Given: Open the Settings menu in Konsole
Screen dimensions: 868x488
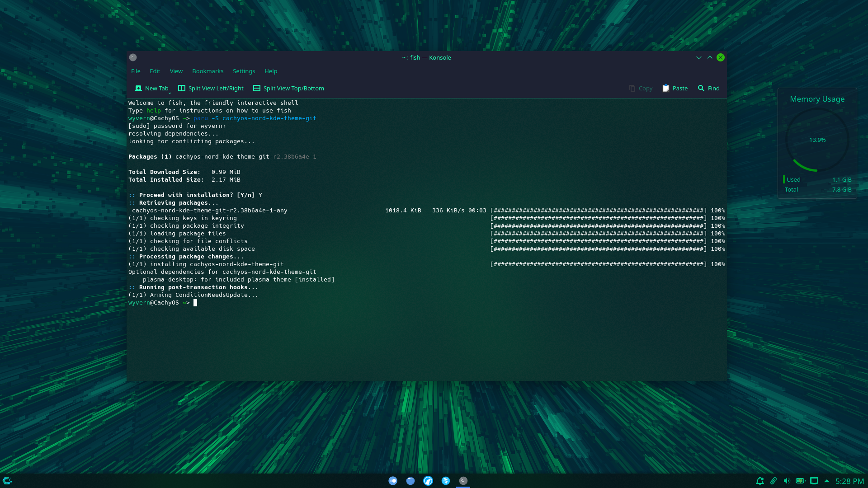Looking at the screenshot, I should 244,71.
